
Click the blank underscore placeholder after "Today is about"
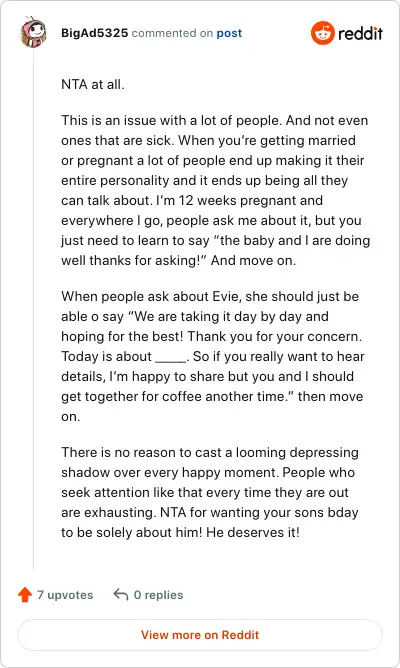coord(171,357)
